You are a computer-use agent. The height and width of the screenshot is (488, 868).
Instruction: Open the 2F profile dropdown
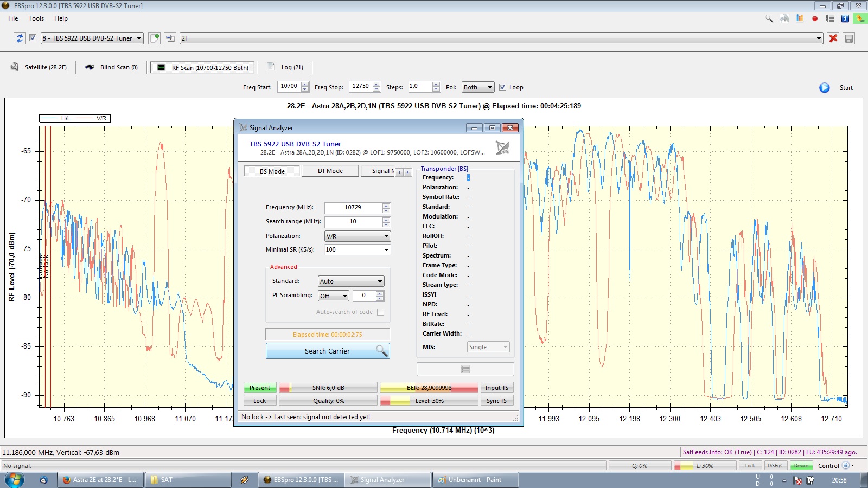(x=502, y=38)
